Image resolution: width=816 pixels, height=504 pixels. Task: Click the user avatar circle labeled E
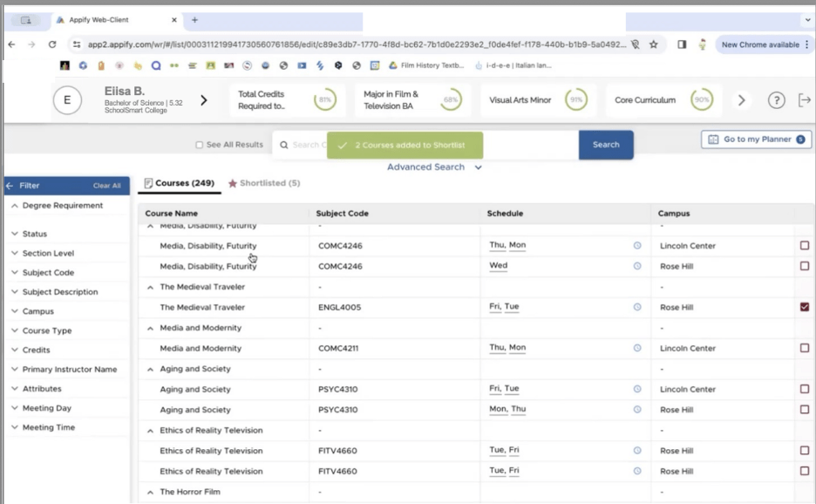[x=67, y=100]
